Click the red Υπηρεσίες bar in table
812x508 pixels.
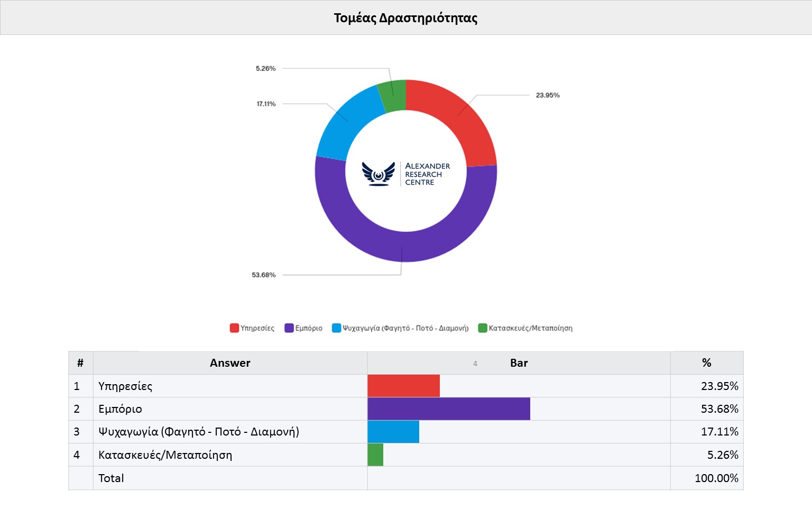point(403,386)
